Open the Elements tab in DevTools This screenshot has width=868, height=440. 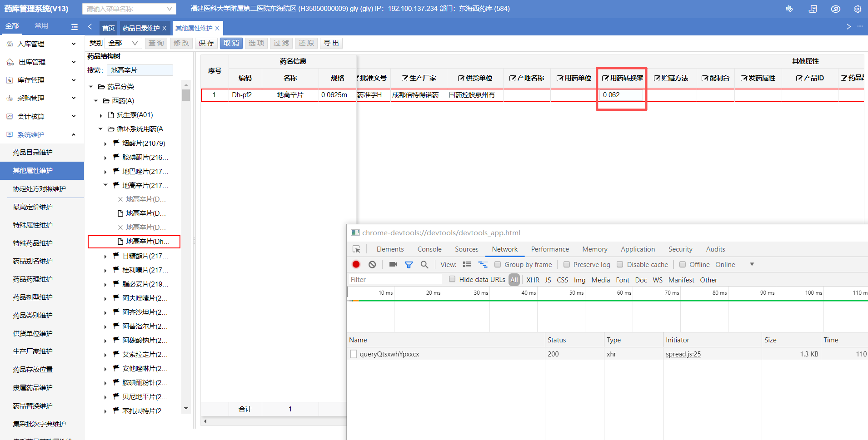(390, 249)
